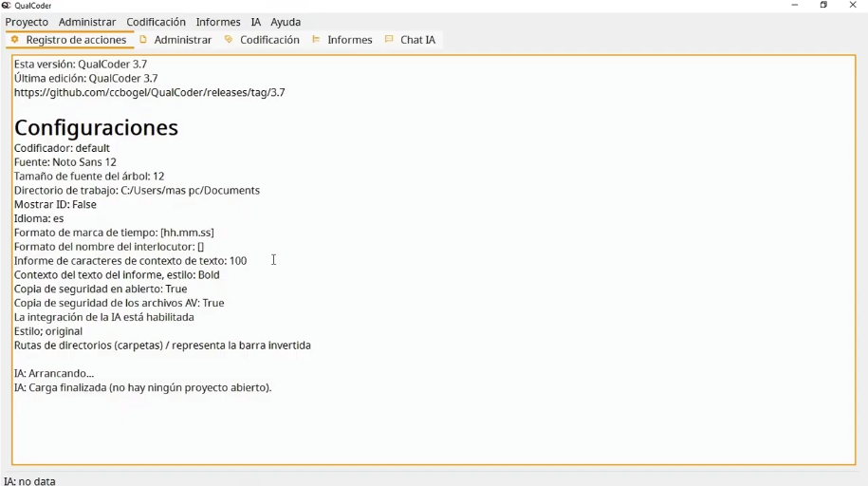Image resolution: width=868 pixels, height=486 pixels.
Task: Click the 'Esta versión: QualCoder 3.7' line
Action: pos(81,65)
